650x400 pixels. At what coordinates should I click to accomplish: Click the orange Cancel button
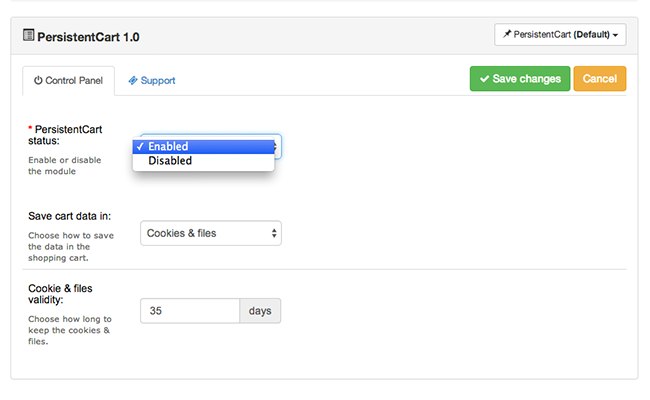[599, 79]
